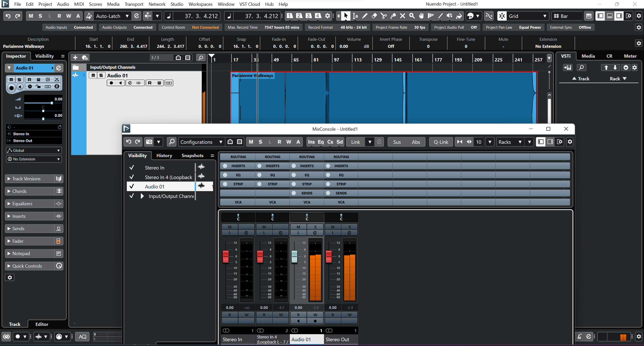Select the Zoom magnifier tool
Screen dimensions: 644x346
coord(412,16)
